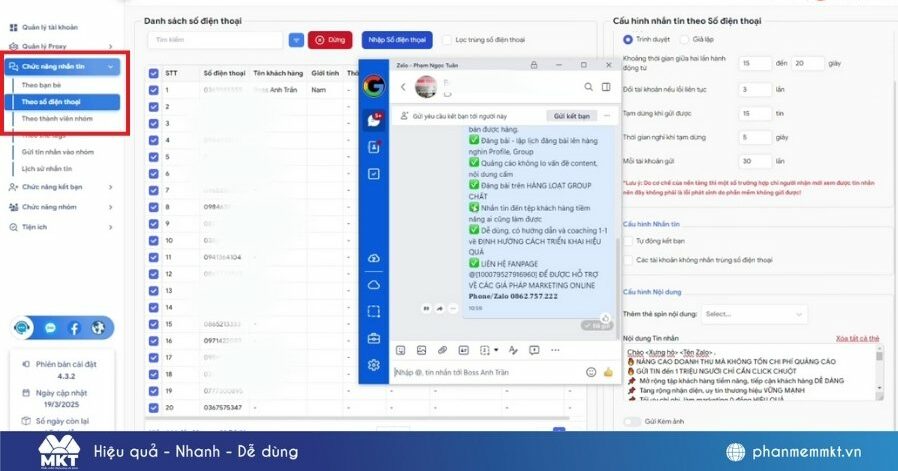Uncheck checkbox for row 1
The image size is (898, 471).
(x=153, y=90)
